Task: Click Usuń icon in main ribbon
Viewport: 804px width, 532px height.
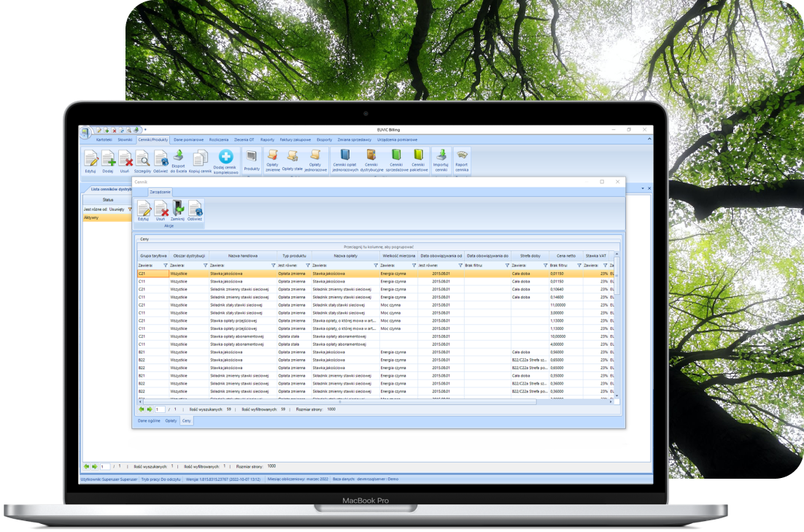Action: (x=125, y=158)
